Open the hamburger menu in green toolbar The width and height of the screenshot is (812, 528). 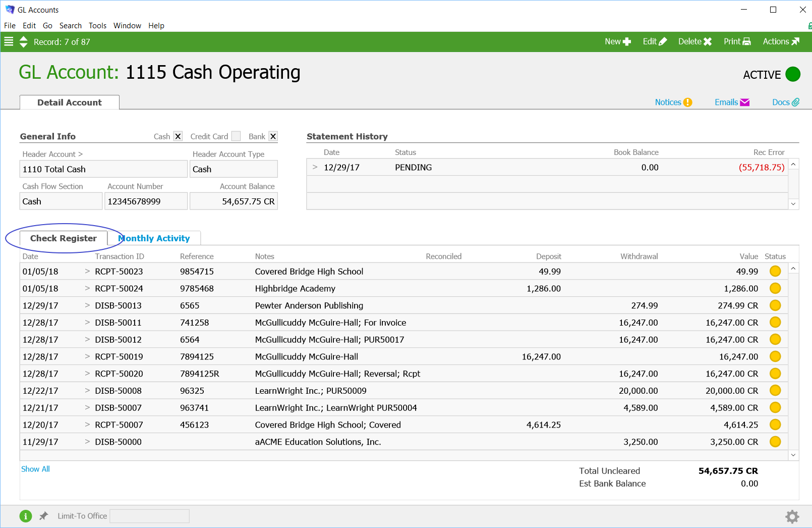click(9, 42)
